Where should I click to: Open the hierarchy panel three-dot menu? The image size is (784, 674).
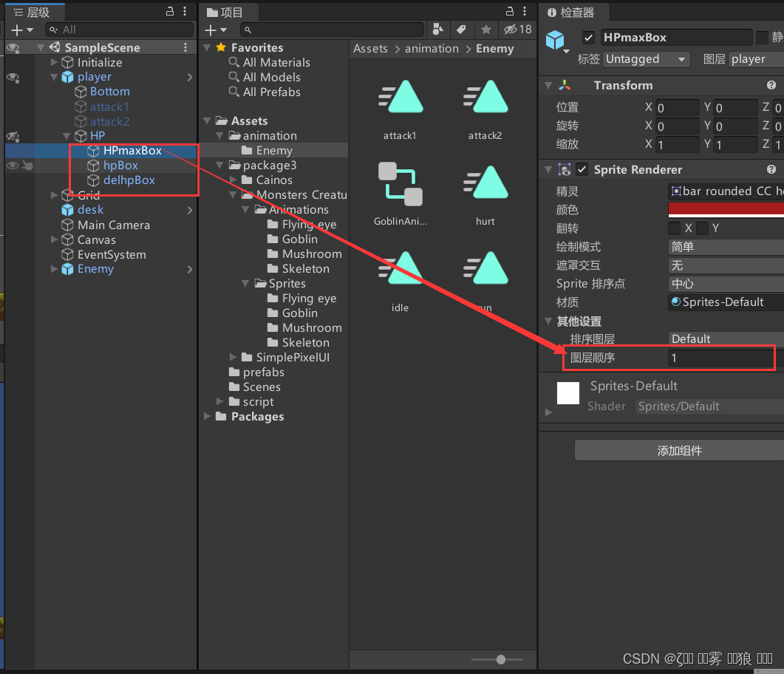185,11
